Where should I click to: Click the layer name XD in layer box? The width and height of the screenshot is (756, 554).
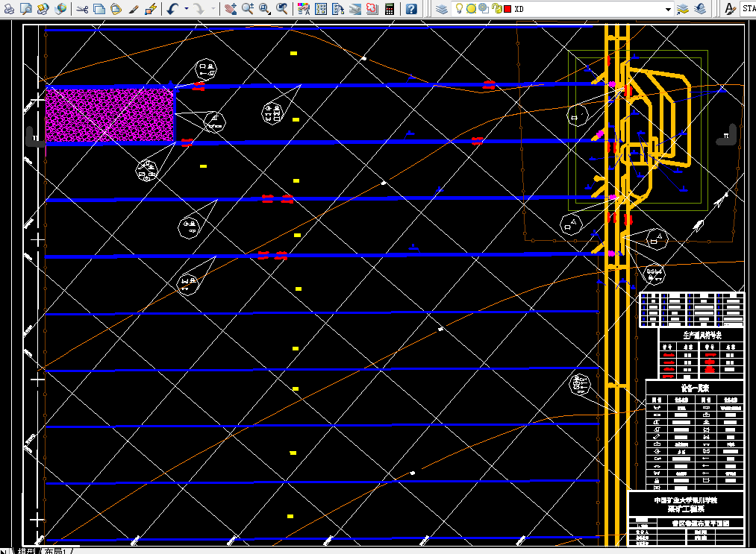click(519, 9)
